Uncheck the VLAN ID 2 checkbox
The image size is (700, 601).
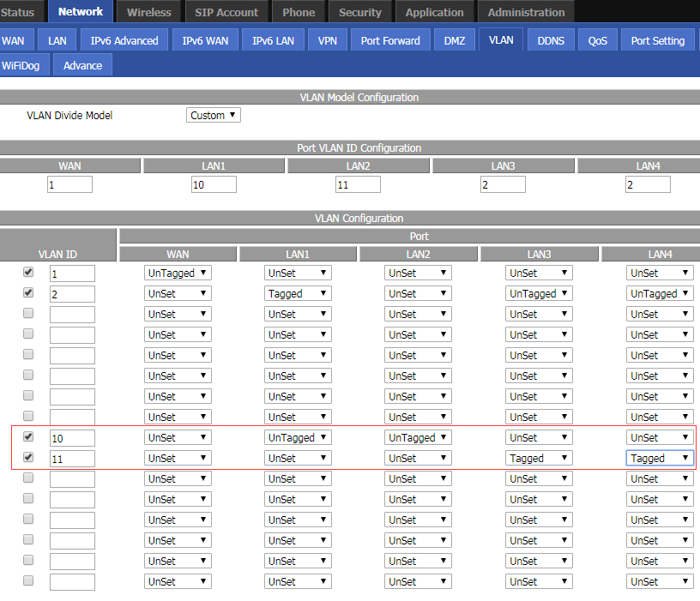[28, 292]
